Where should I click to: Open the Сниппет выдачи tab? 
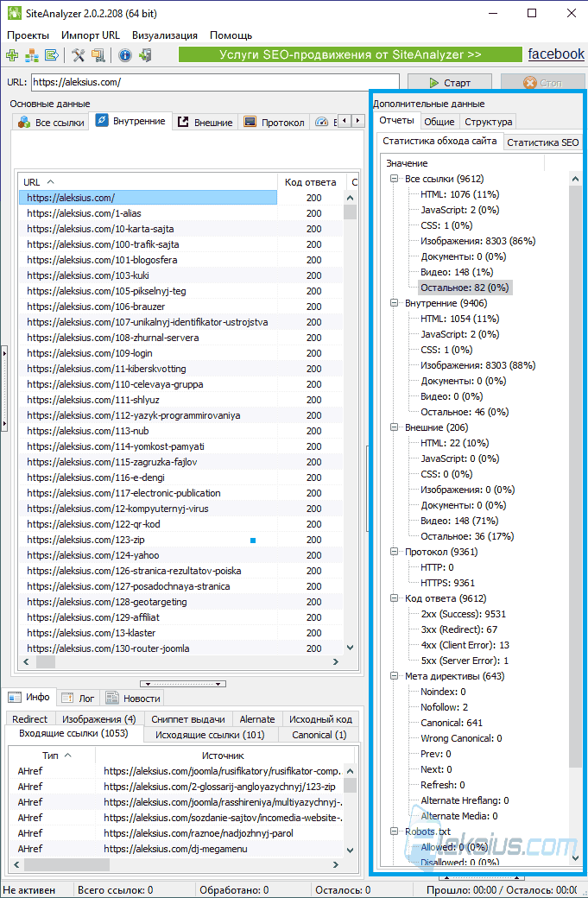(188, 719)
